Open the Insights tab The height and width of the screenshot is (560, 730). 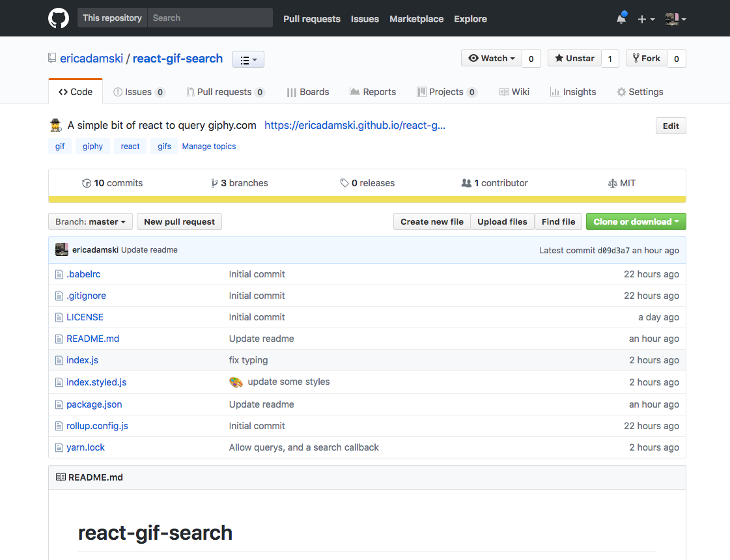[573, 92]
